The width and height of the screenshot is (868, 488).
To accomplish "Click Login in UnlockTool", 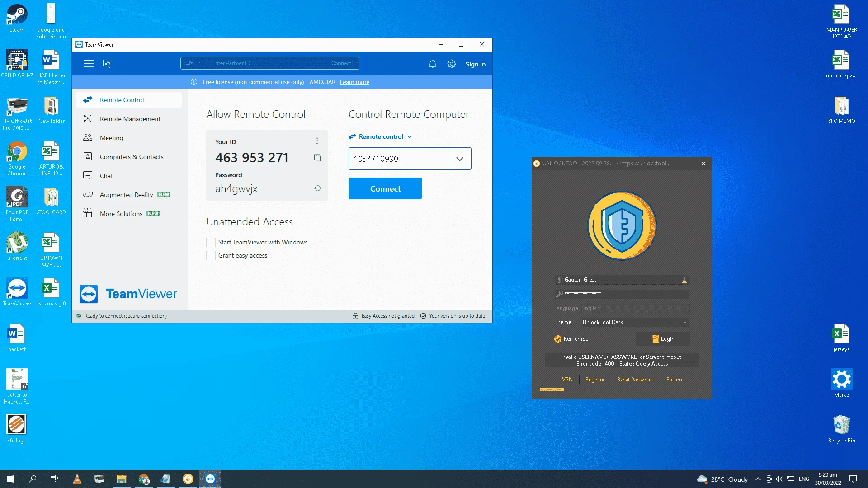I will tap(663, 339).
